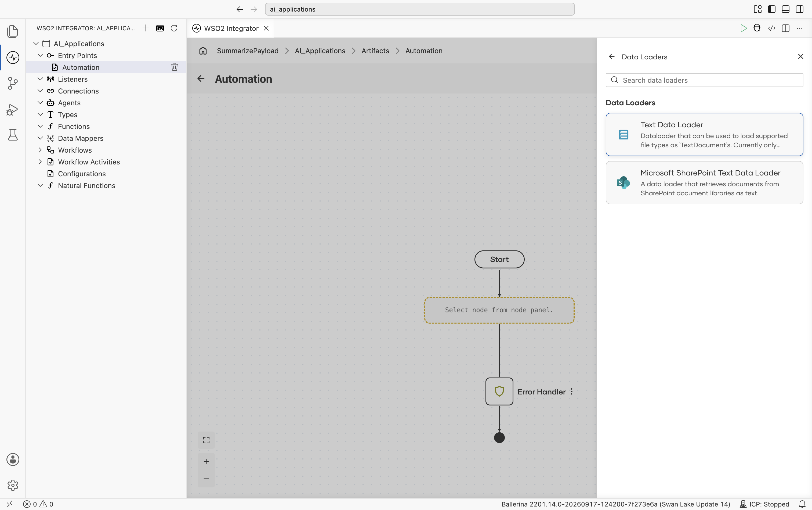Image resolution: width=812 pixels, height=510 pixels.
Task: Click the plus icon in WSO2 Integrator panel header
Action: [146, 28]
